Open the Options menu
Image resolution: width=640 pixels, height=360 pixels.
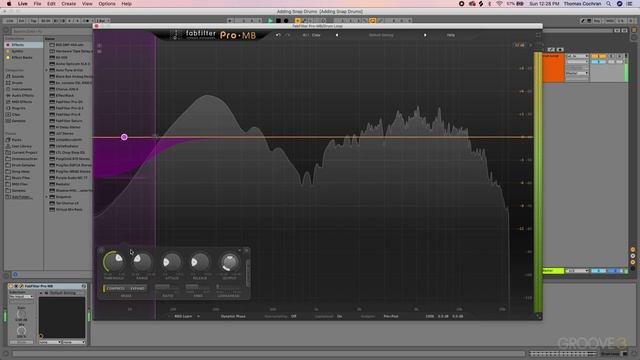point(107,4)
